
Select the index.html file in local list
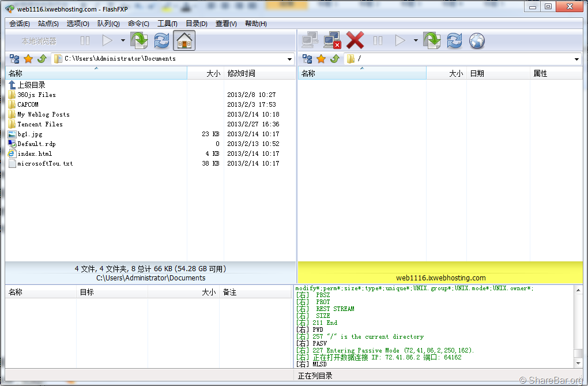(x=35, y=153)
